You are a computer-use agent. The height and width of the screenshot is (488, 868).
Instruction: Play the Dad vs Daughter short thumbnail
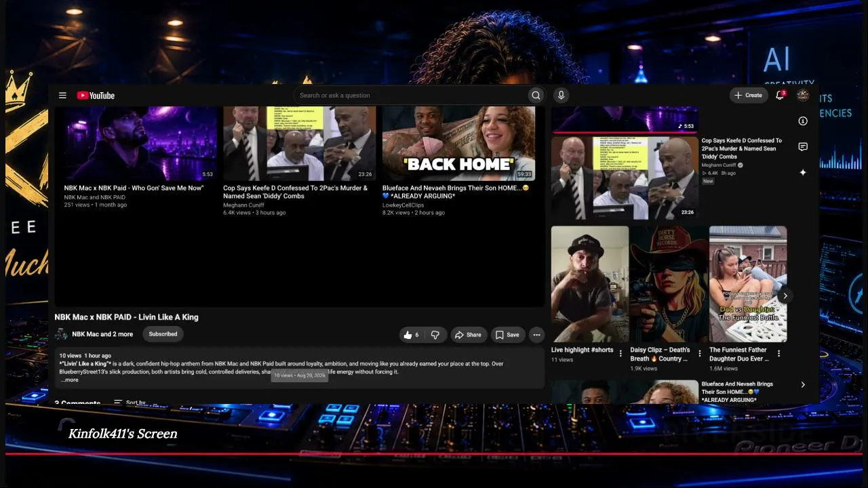pos(748,284)
